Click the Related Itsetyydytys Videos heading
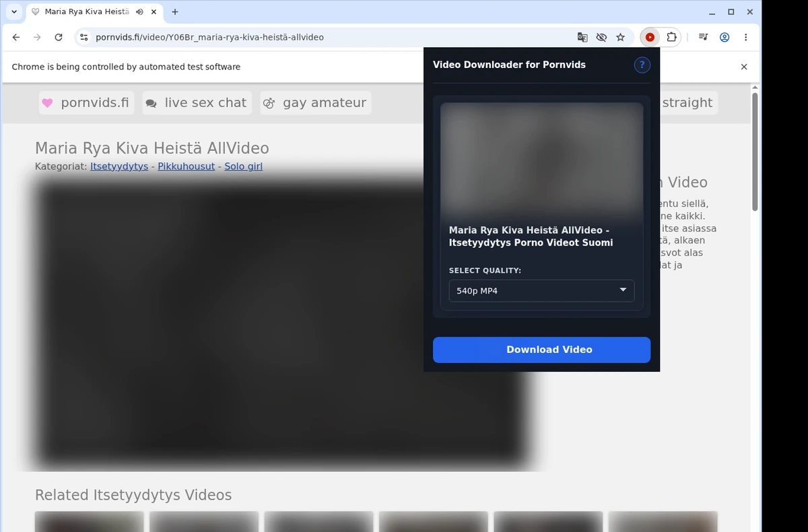 [133, 495]
